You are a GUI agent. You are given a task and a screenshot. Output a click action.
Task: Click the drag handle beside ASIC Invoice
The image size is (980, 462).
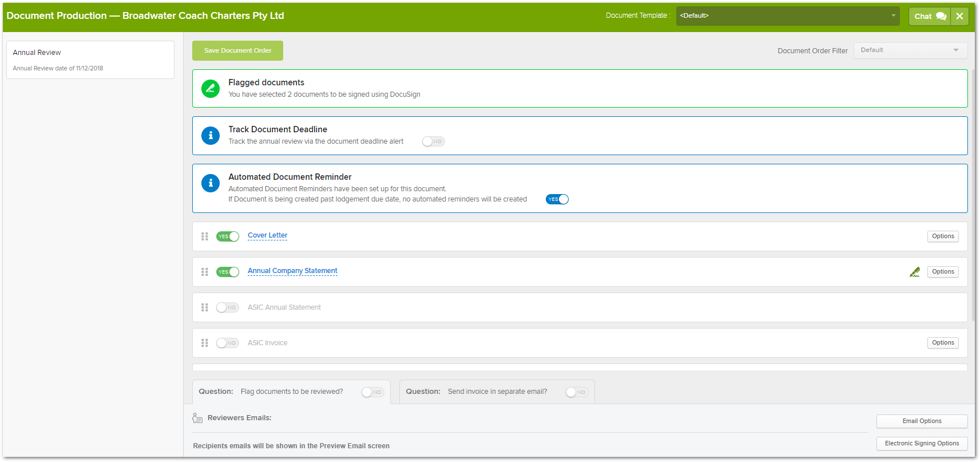tap(205, 343)
